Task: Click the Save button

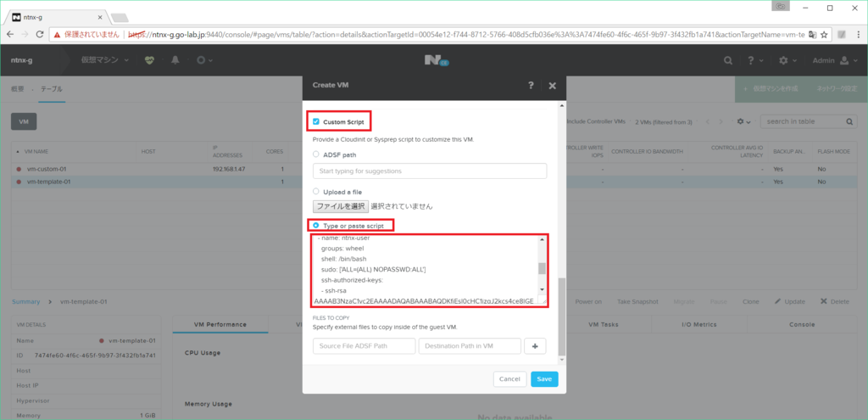Action: (544, 379)
